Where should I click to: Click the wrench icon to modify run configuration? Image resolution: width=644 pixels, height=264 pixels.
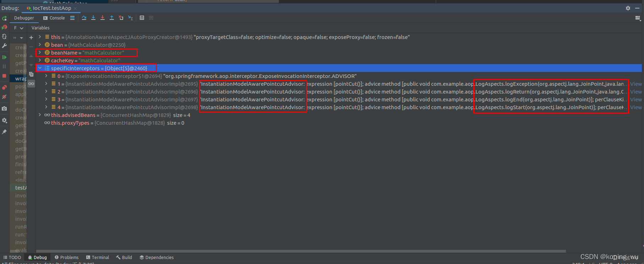(x=4, y=46)
